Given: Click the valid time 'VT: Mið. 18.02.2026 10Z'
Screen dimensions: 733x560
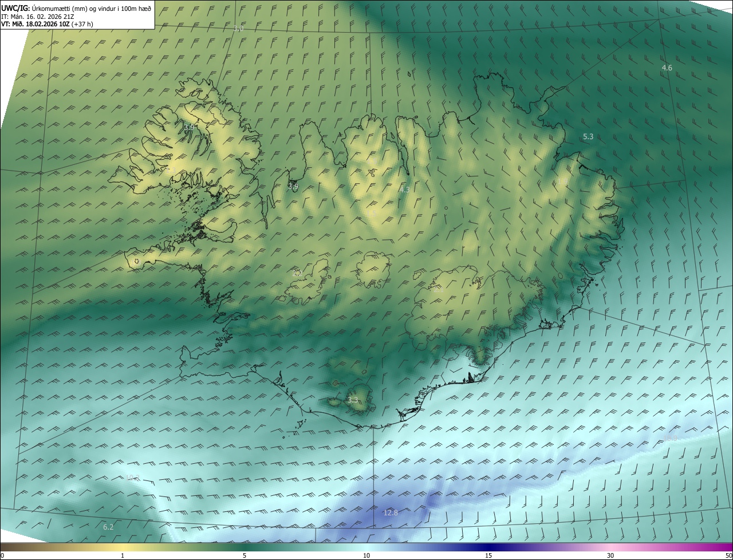Looking at the screenshot, I should tap(35, 24).
